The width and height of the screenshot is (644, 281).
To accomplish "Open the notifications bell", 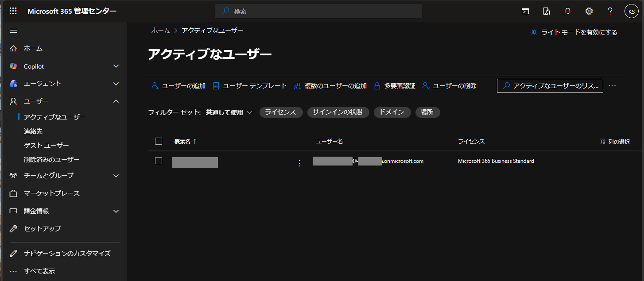I will point(568,12).
